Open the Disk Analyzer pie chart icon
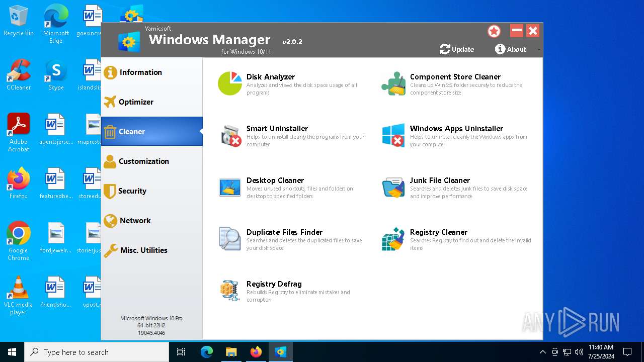The height and width of the screenshot is (362, 644). click(230, 83)
